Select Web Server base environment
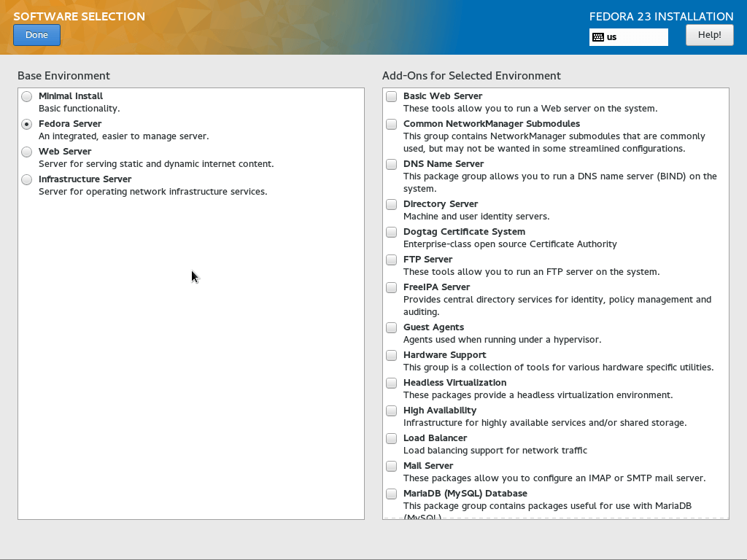 (27, 152)
